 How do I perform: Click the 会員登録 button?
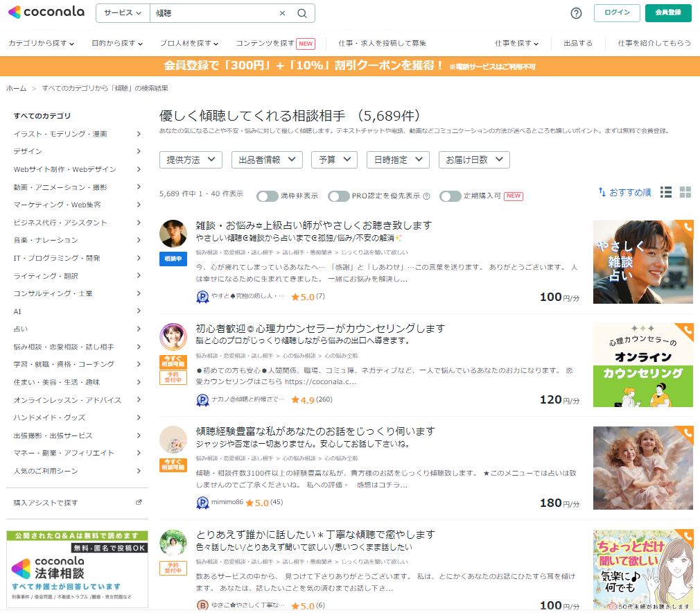point(667,13)
